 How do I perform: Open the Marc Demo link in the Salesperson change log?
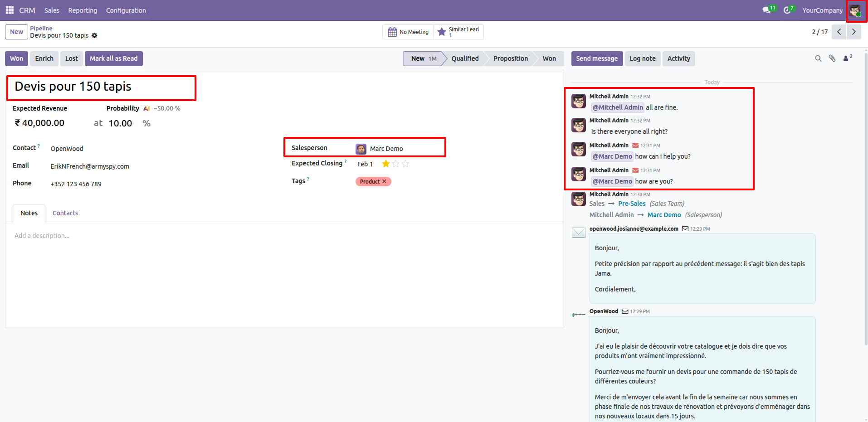tap(664, 215)
